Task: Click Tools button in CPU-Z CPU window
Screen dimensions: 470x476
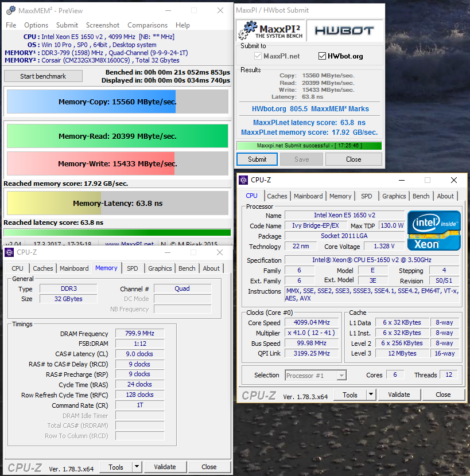Action: pyautogui.click(x=350, y=395)
